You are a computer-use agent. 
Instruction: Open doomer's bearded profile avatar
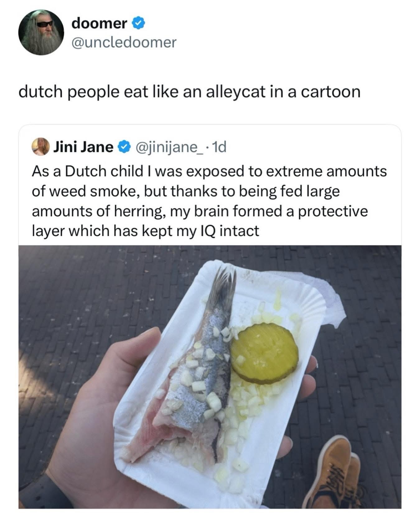click(41, 32)
